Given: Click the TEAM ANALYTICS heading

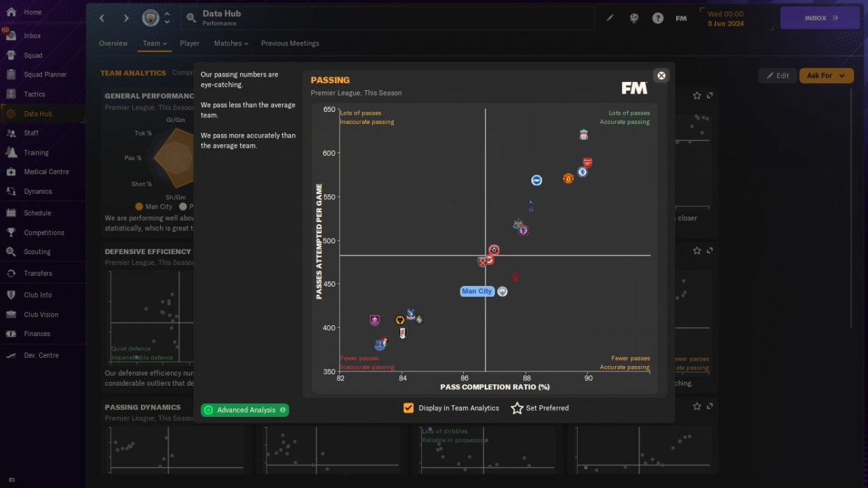Looking at the screenshot, I should [x=133, y=73].
